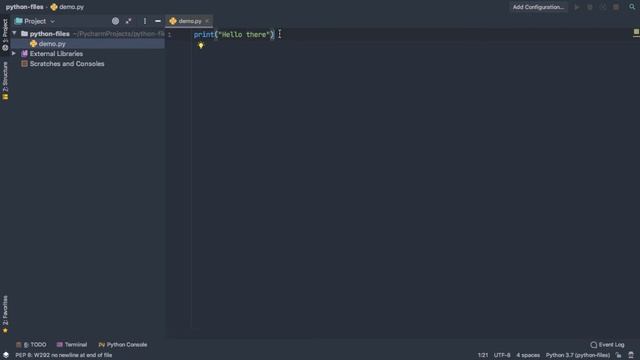The width and height of the screenshot is (640, 360).
Task: Click the inspection status indicator at editor top right
Action: point(636,31)
